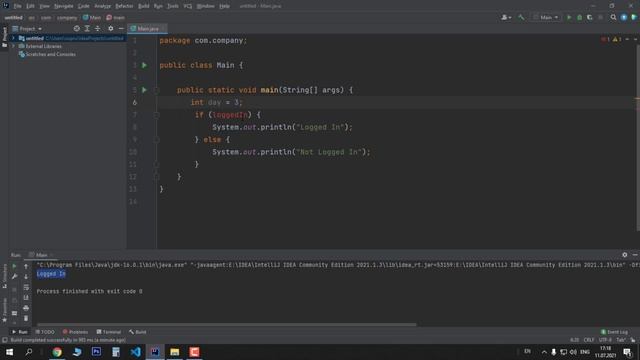Screen dimensions: 640x360
Task: Run Main class from gutter arrow
Action: pyautogui.click(x=144, y=65)
